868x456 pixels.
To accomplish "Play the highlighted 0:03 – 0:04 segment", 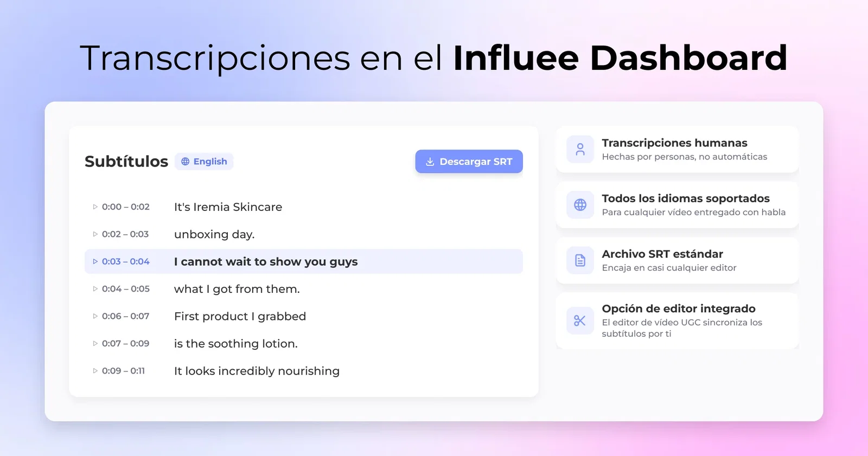I will 95,261.
